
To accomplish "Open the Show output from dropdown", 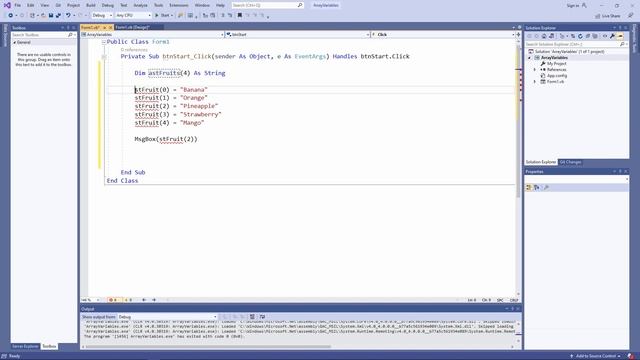I will click(x=167, y=317).
